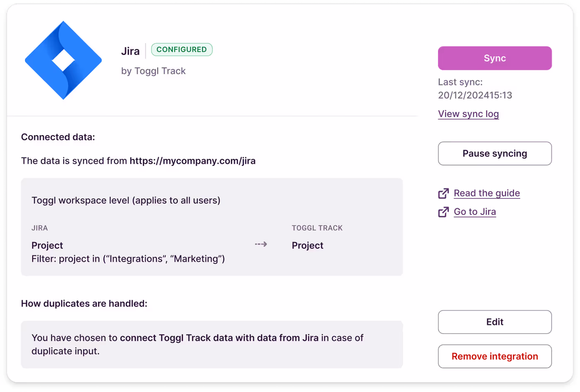Click the 'How duplicates are handled:' heading

(x=84, y=304)
